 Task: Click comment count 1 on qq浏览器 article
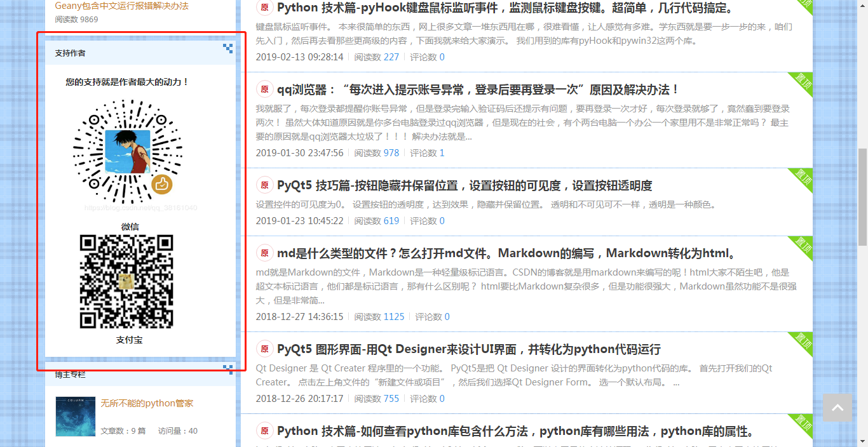click(442, 153)
